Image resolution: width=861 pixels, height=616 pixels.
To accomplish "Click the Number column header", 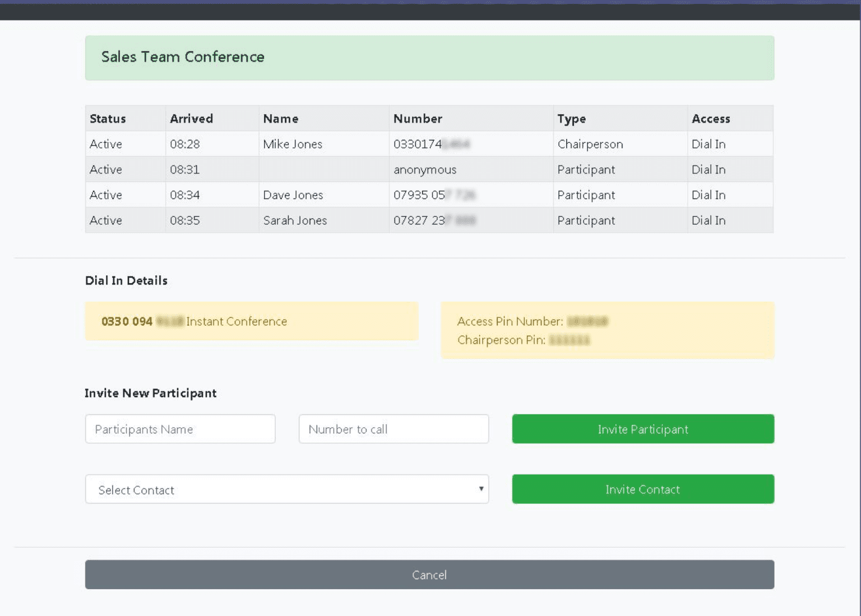I will [x=418, y=119].
